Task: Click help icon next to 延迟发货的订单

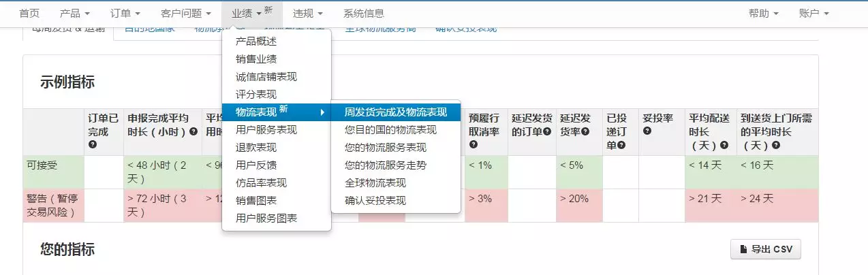Action: coord(546,131)
